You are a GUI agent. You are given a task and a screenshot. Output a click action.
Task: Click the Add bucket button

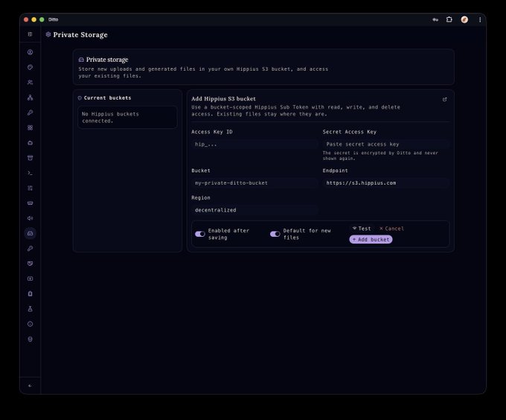[371, 239]
